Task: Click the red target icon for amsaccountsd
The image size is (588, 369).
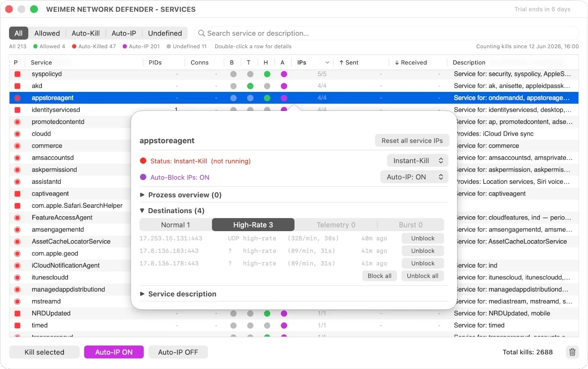Action: [18, 158]
